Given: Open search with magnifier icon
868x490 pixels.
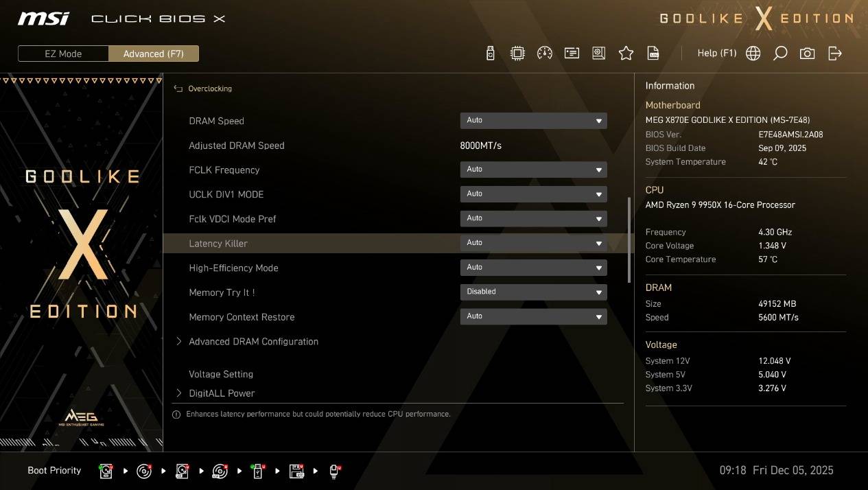Looking at the screenshot, I should tap(780, 54).
